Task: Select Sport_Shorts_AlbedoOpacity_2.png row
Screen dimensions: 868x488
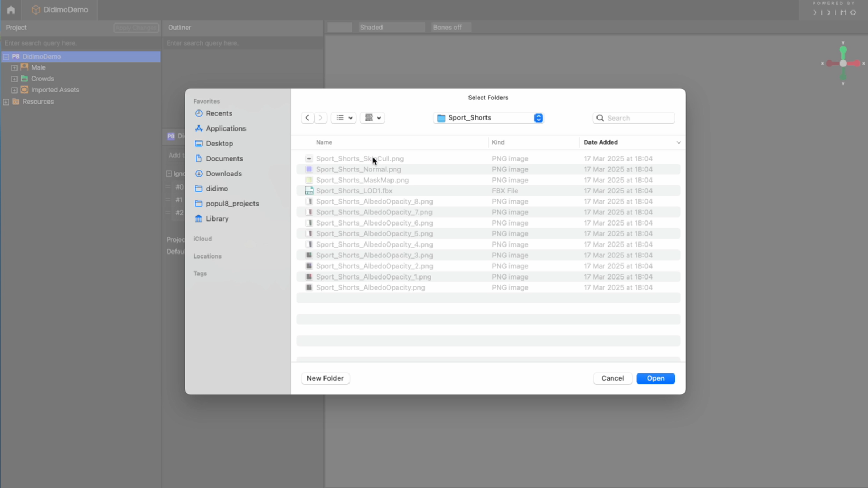Action: point(488,266)
